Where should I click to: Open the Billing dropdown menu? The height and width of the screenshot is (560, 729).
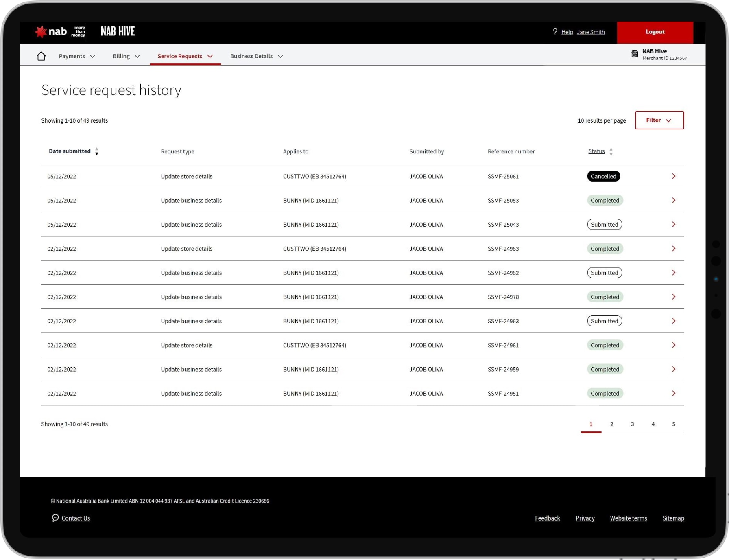pos(126,56)
